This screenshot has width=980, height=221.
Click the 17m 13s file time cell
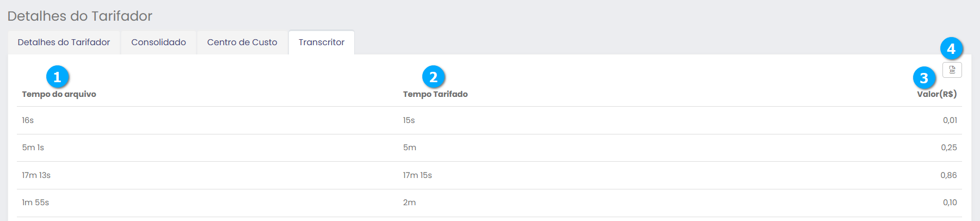(36, 175)
